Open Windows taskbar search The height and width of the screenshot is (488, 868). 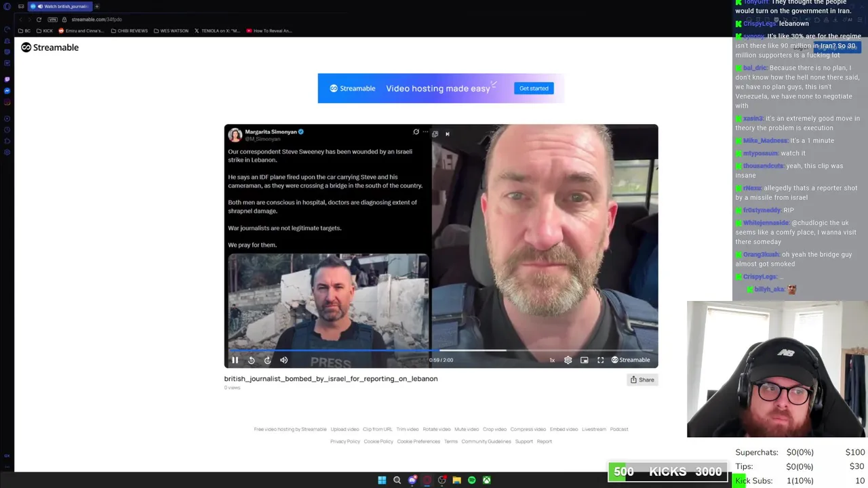[x=397, y=480]
